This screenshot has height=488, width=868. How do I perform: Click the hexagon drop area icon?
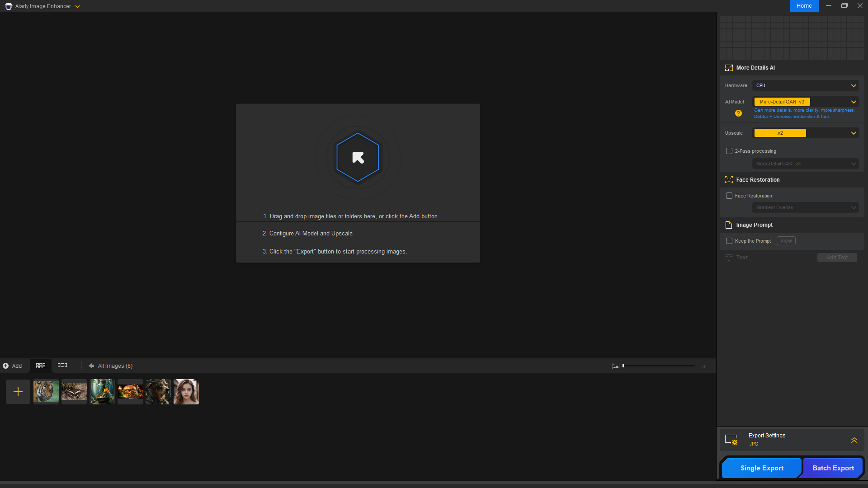tap(358, 157)
